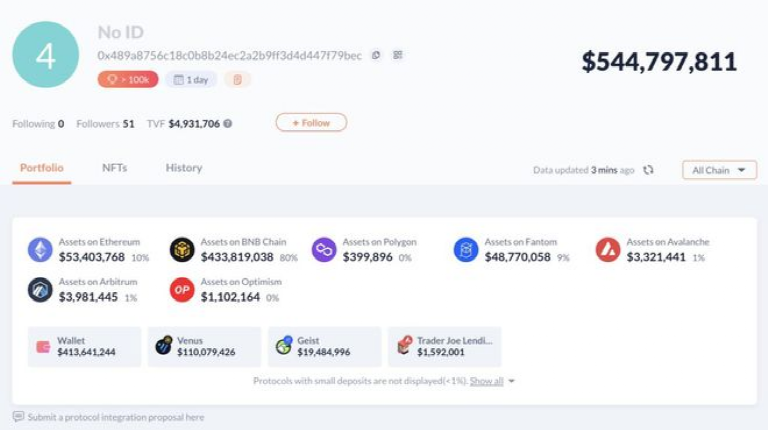Click the teal profile avatar
The height and width of the screenshot is (430, 768).
pos(45,55)
